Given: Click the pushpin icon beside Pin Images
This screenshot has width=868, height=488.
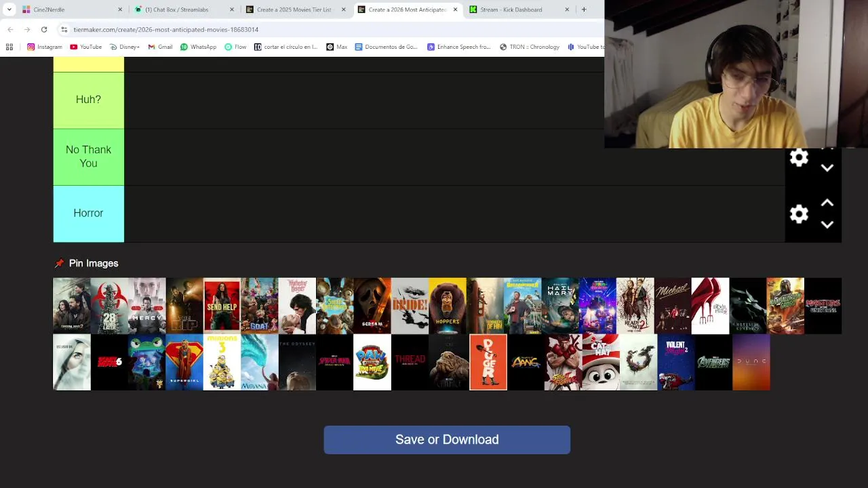Looking at the screenshot, I should pyautogui.click(x=59, y=263).
